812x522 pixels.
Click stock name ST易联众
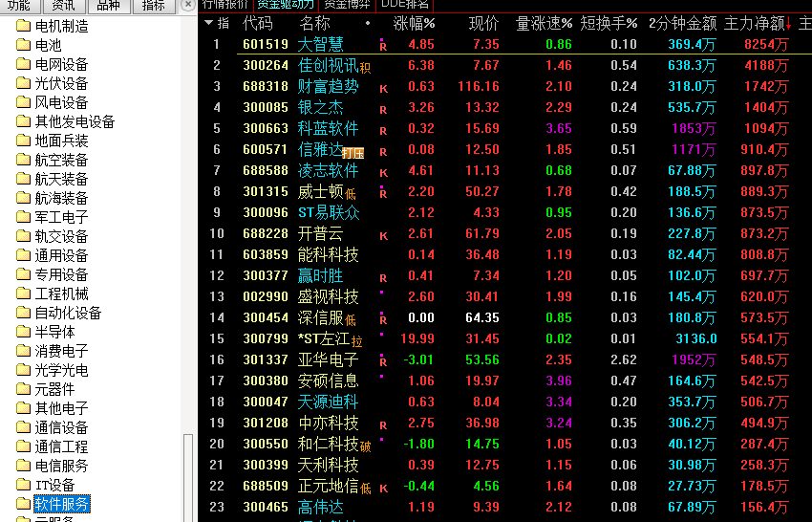pos(329,212)
